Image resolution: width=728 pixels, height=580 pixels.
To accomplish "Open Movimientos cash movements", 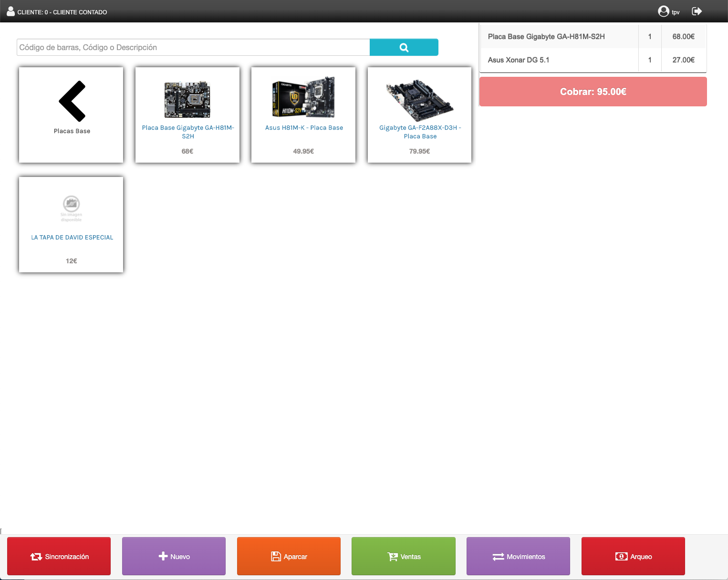I will click(518, 556).
